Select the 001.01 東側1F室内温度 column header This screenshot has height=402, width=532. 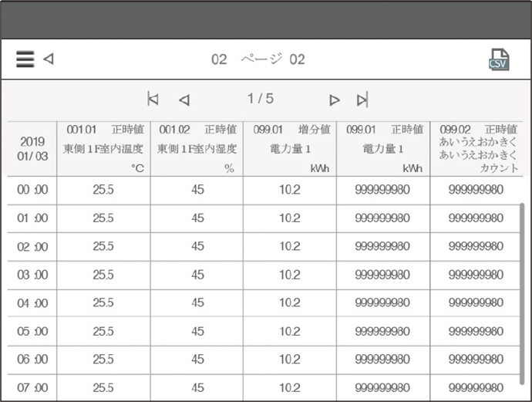coord(103,149)
